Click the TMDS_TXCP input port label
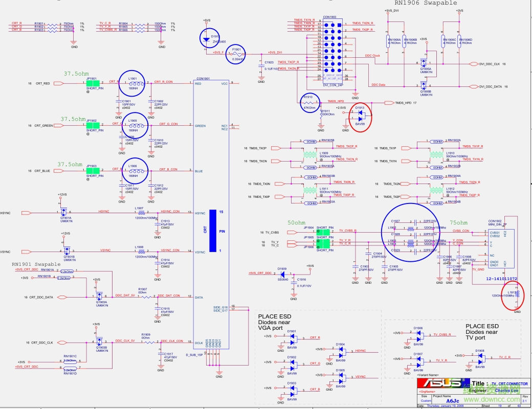Image resolution: width=532 pixels, height=409 pixels. (258, 148)
